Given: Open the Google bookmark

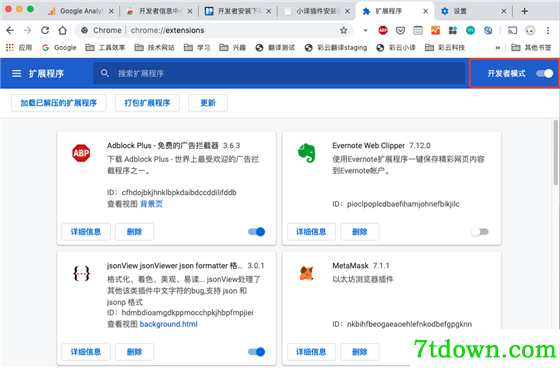Looking at the screenshot, I should point(59,48).
